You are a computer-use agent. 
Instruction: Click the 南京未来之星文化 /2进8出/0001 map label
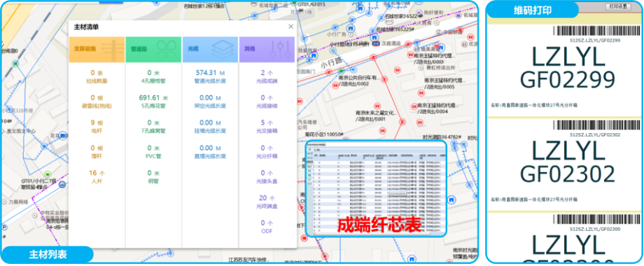pyautogui.click(x=377, y=115)
